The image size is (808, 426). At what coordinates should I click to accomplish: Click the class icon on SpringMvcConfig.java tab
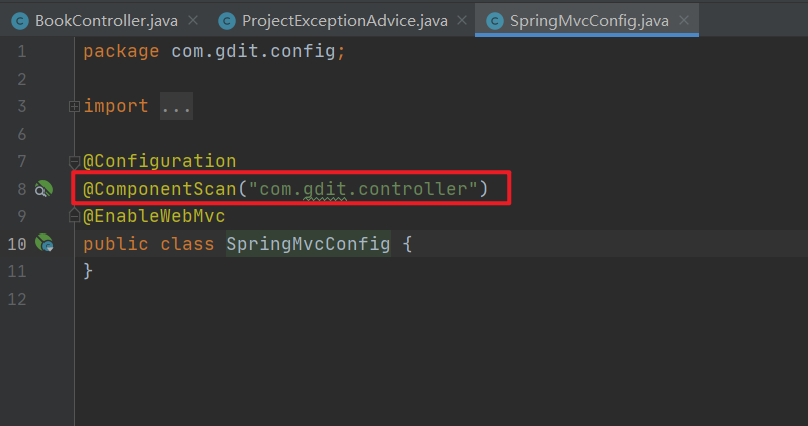click(x=493, y=20)
